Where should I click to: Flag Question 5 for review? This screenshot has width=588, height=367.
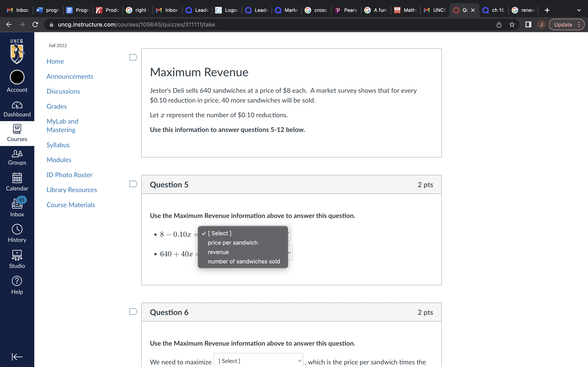(133, 184)
